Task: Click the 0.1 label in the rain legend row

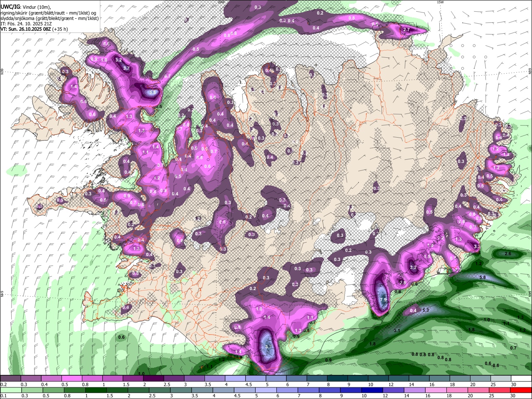Action: pyautogui.click(x=3, y=396)
